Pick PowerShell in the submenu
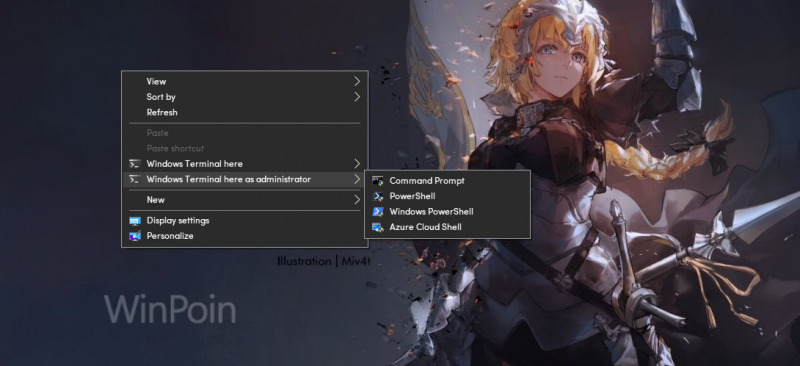This screenshot has height=366, width=800. [447, 196]
